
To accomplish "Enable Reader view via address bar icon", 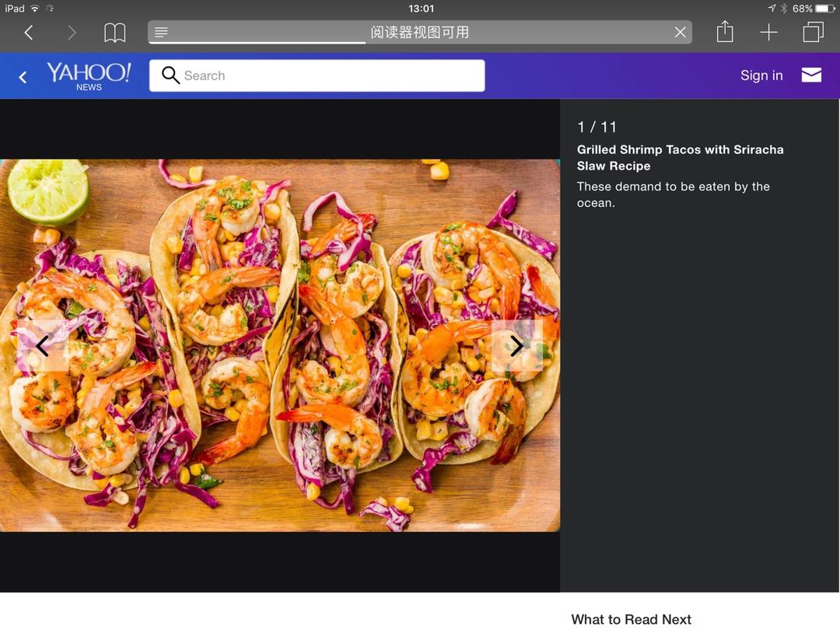I will [x=161, y=33].
